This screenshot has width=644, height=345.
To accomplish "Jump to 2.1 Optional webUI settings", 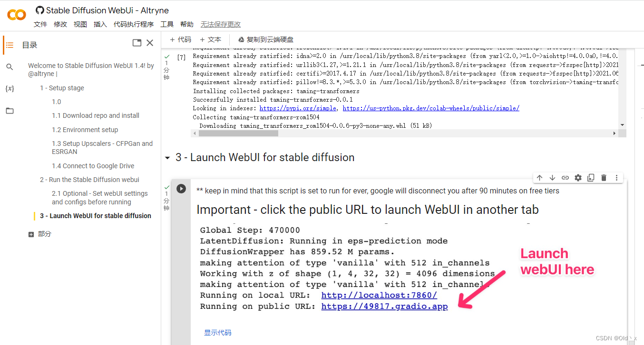I will coord(100,198).
